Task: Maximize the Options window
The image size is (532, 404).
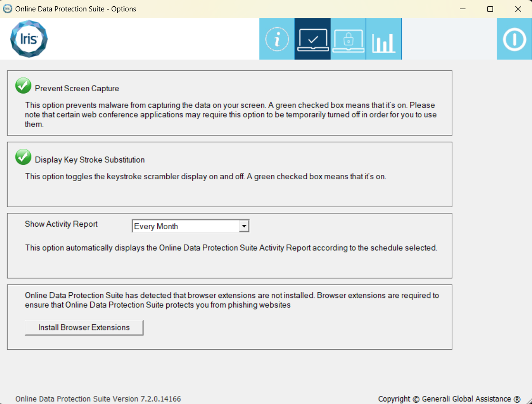Action: 490,9
